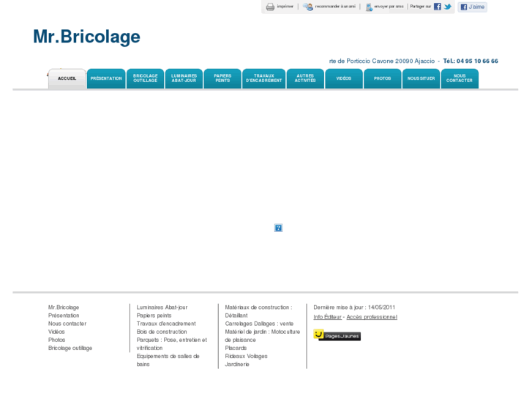Click envoyer par sms link

point(389,7)
